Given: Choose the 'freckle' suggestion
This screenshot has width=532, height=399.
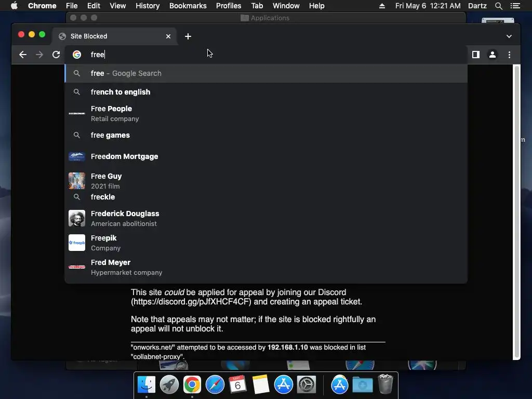Looking at the screenshot, I should [x=266, y=197].
